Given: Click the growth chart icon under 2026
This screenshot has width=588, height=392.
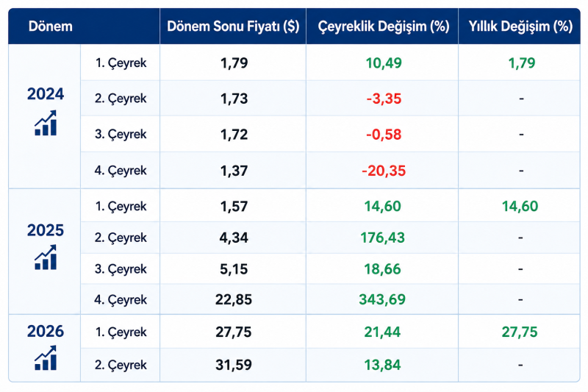Looking at the screenshot, I should (46, 358).
